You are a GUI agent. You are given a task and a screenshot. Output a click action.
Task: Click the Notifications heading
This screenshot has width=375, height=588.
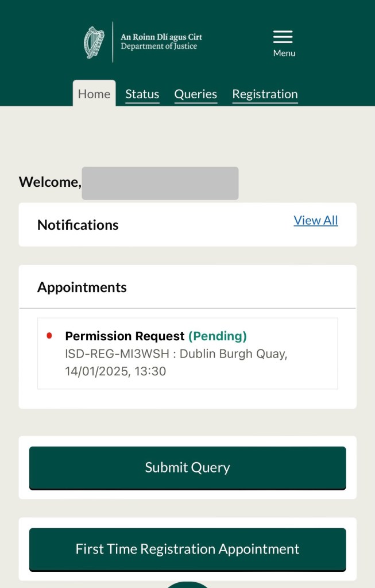[x=78, y=225]
